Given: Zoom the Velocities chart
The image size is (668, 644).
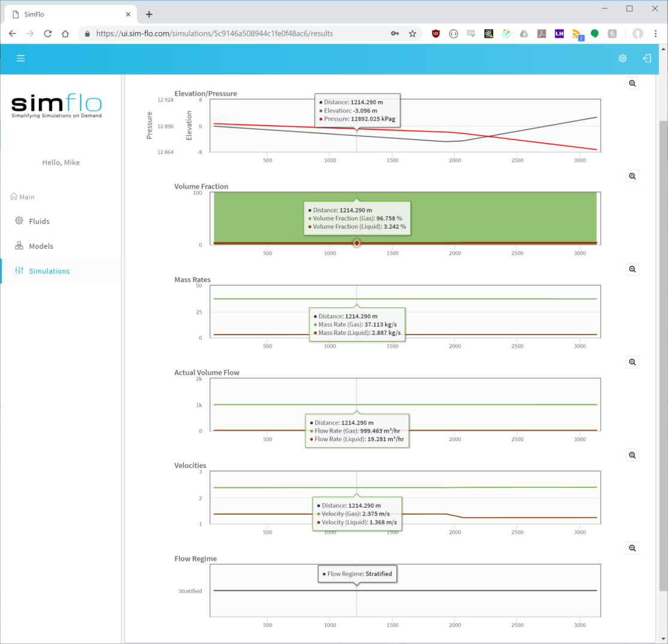Looking at the screenshot, I should pyautogui.click(x=632, y=455).
